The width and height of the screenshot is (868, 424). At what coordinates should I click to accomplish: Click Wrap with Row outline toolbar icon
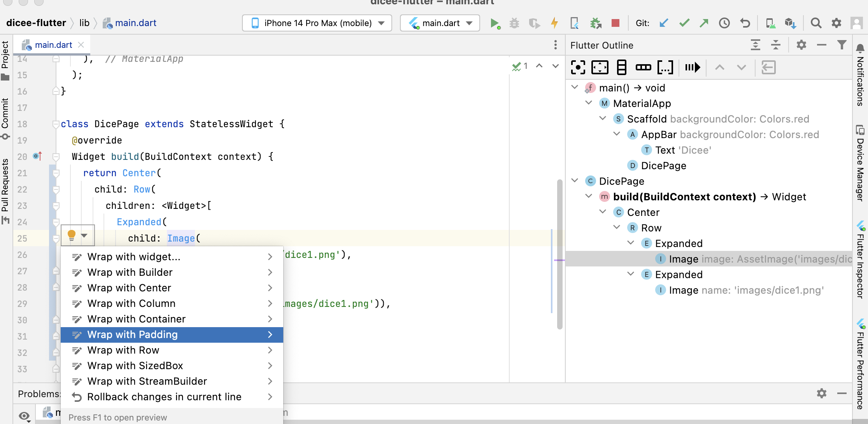(x=643, y=67)
